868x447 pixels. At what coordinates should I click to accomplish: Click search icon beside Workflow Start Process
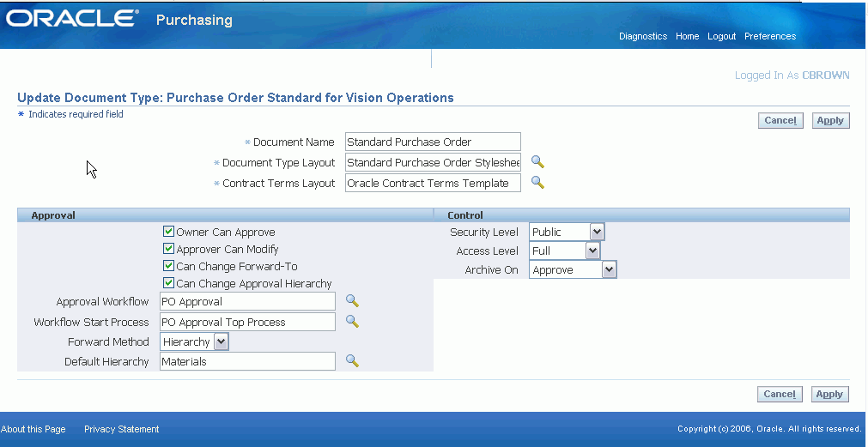click(x=352, y=322)
